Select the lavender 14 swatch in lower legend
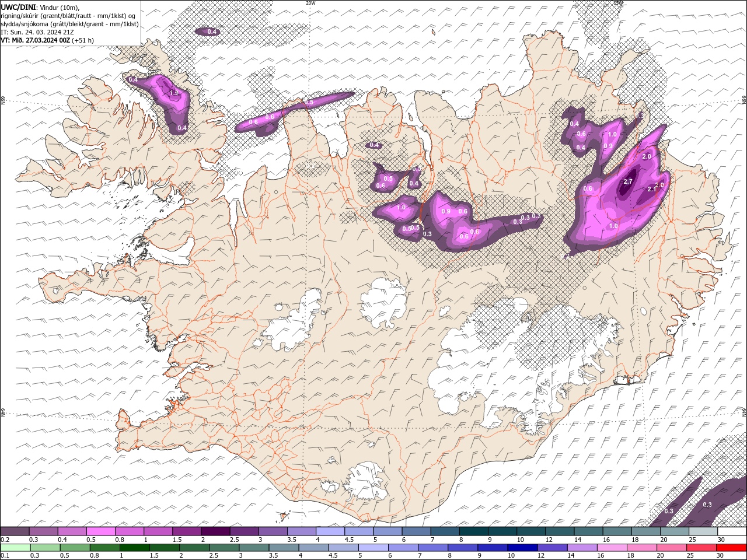Screen dimensions: 747x560 tap(582, 548)
